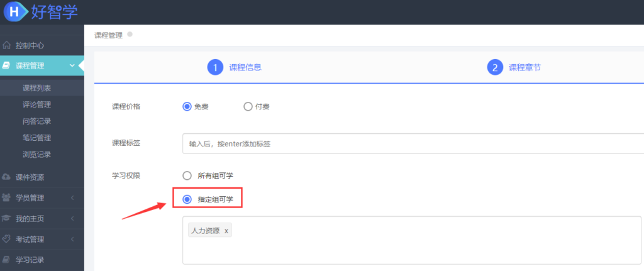Click the cloud icon beside 课件资源
The height and width of the screenshot is (271, 644).
(6, 177)
